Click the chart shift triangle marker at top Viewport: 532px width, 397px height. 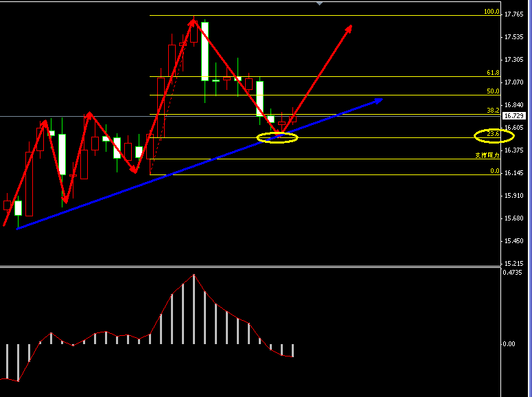(319, 3)
